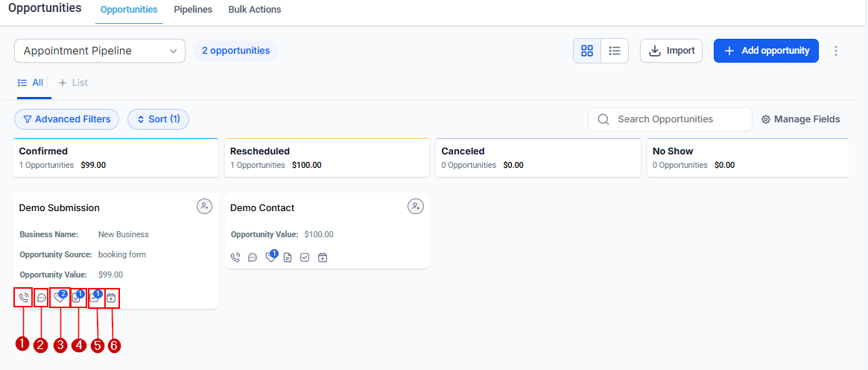Click the call icon on Demo Contact card

pos(235,257)
